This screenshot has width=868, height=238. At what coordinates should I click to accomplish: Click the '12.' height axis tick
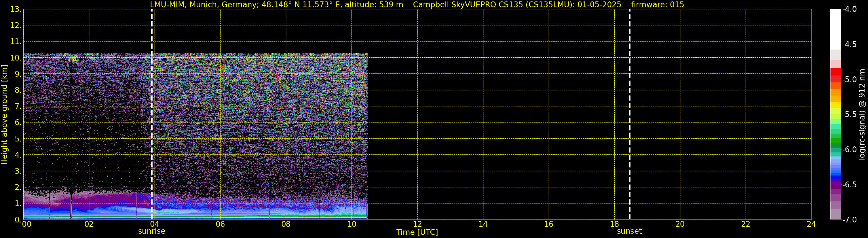[16, 25]
